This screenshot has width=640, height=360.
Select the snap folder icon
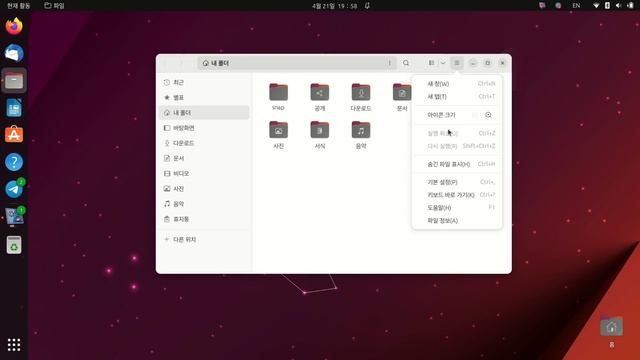[x=278, y=92]
